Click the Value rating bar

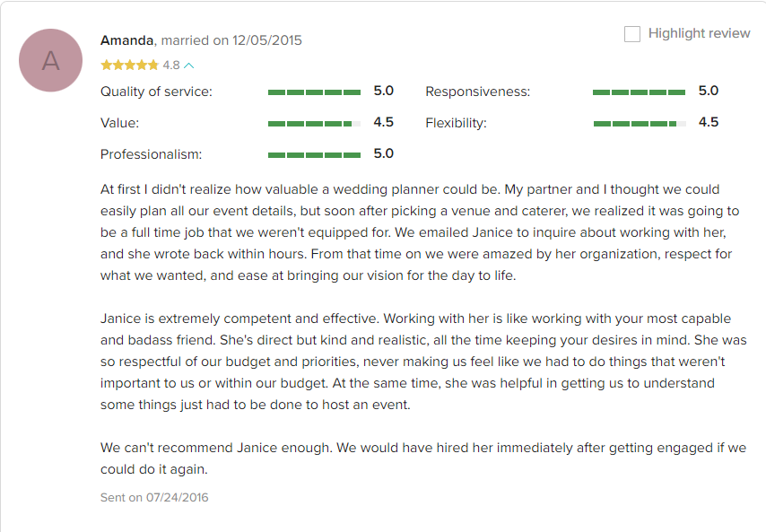pos(314,124)
